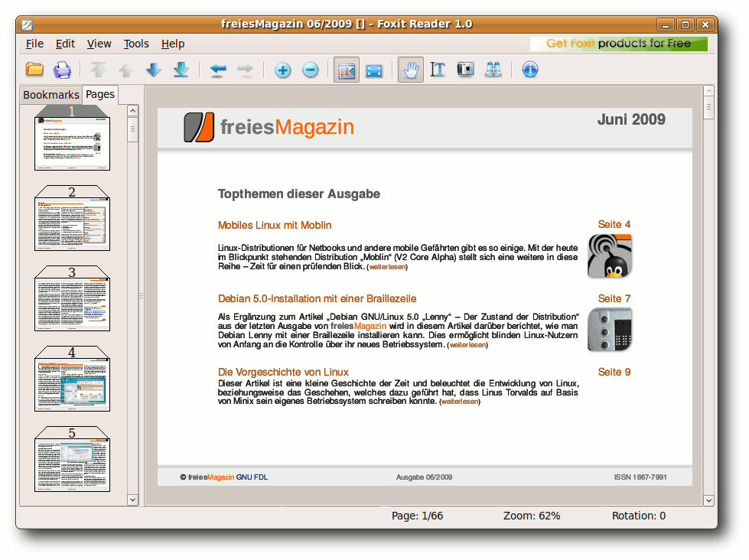The image size is (749, 560).
Task: Switch to the Pages tab
Action: click(x=99, y=94)
